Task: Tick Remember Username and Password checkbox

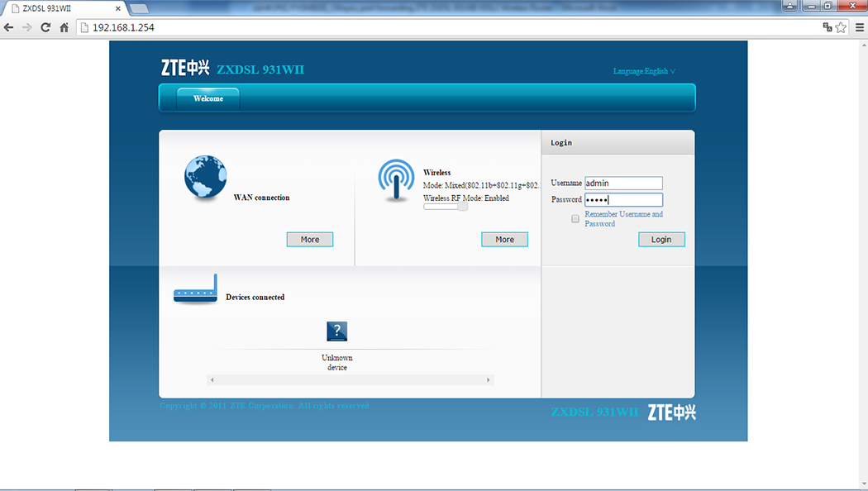Action: pyautogui.click(x=575, y=219)
